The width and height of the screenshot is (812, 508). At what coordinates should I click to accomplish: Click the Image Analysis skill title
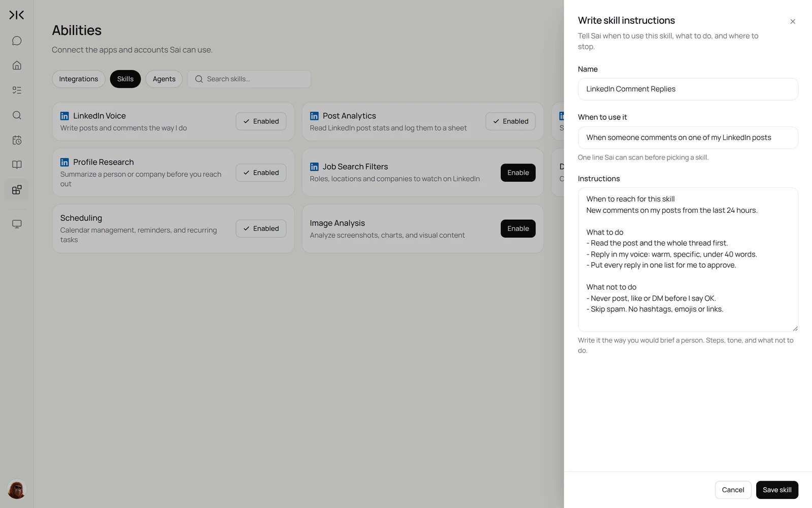pos(337,223)
